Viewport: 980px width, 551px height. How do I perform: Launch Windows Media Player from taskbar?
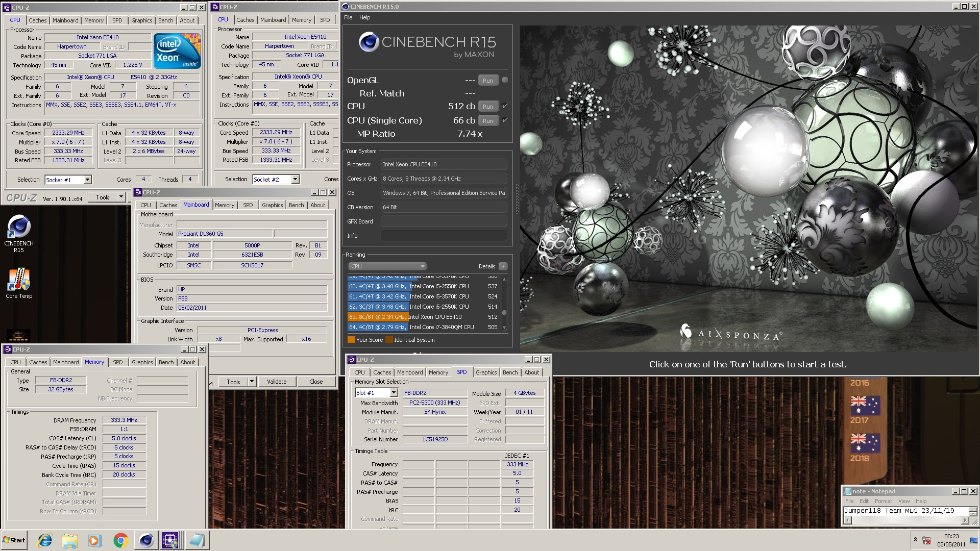(x=95, y=540)
